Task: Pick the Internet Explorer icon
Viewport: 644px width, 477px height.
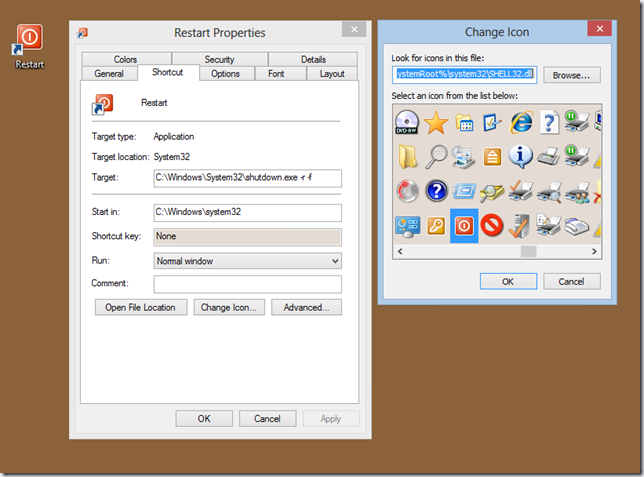Action: point(521,123)
